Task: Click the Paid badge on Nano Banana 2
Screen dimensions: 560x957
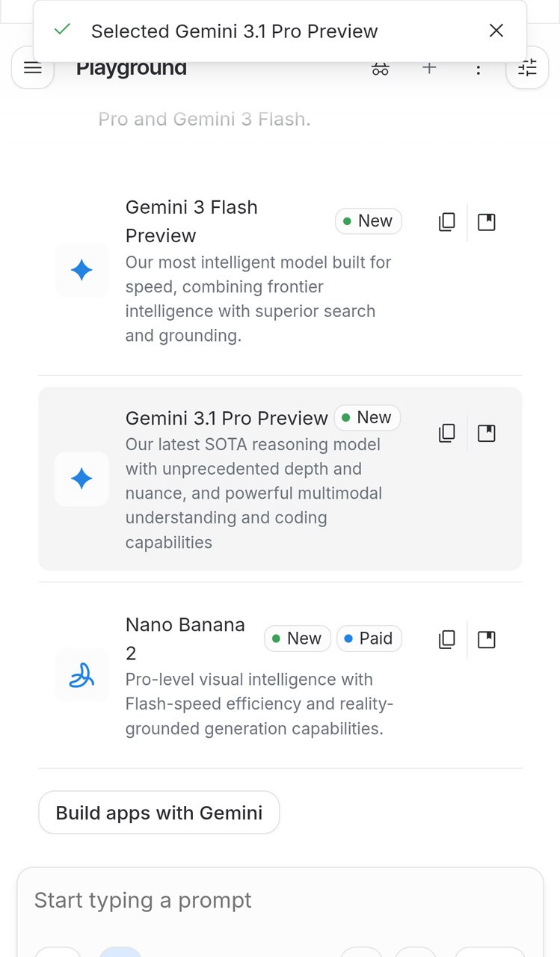Action: (x=369, y=638)
